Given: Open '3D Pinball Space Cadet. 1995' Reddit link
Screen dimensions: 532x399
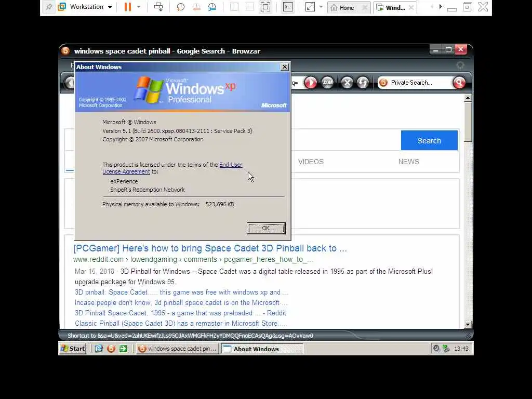Looking at the screenshot, I should (x=180, y=313).
